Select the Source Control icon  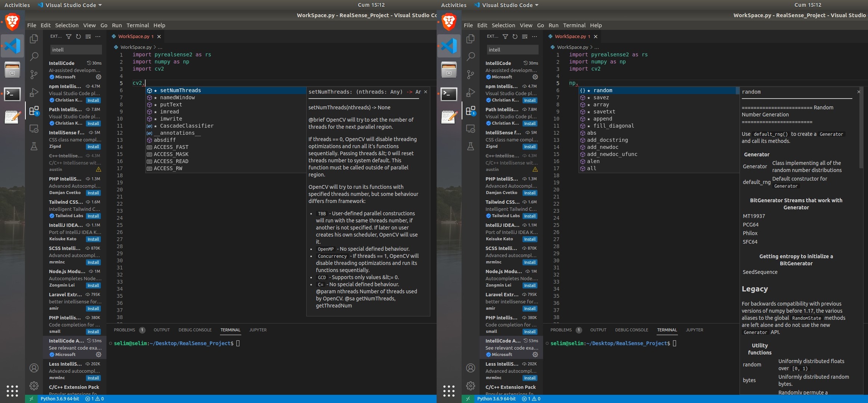pos(34,75)
